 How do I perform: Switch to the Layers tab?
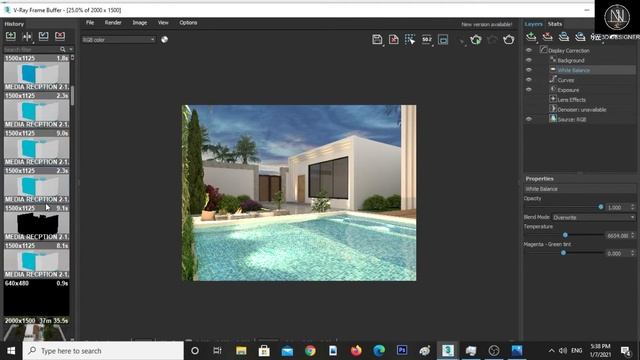pyautogui.click(x=533, y=24)
